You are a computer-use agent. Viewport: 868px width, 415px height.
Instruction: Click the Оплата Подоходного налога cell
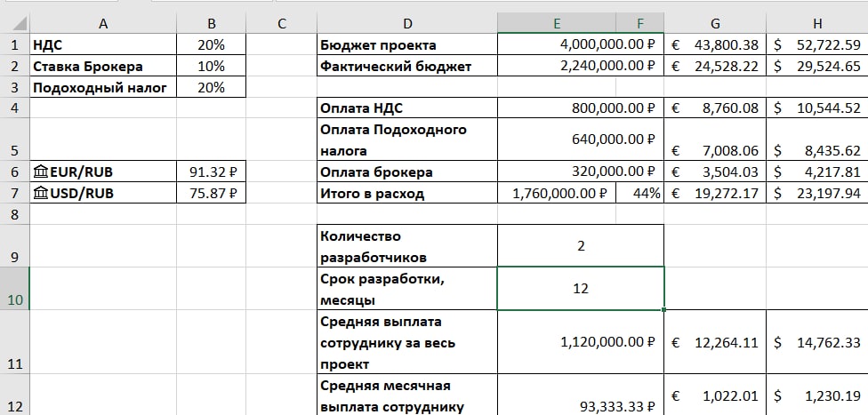[407, 140]
